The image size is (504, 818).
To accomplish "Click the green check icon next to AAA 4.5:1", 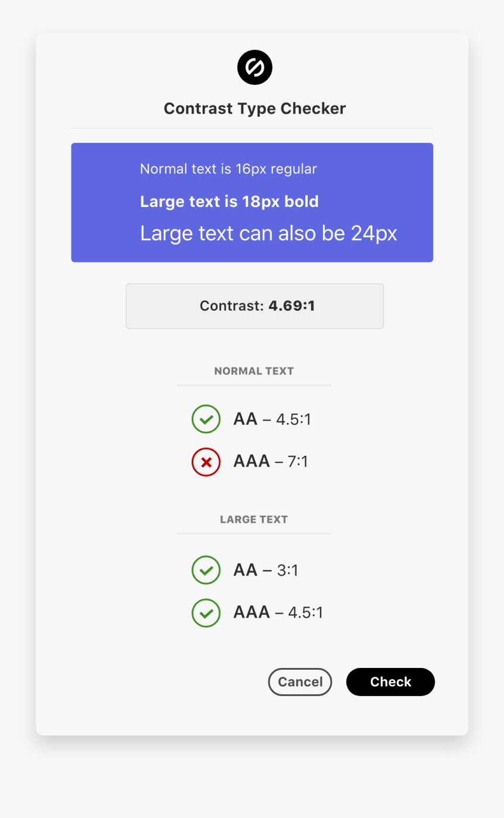I will [x=206, y=612].
